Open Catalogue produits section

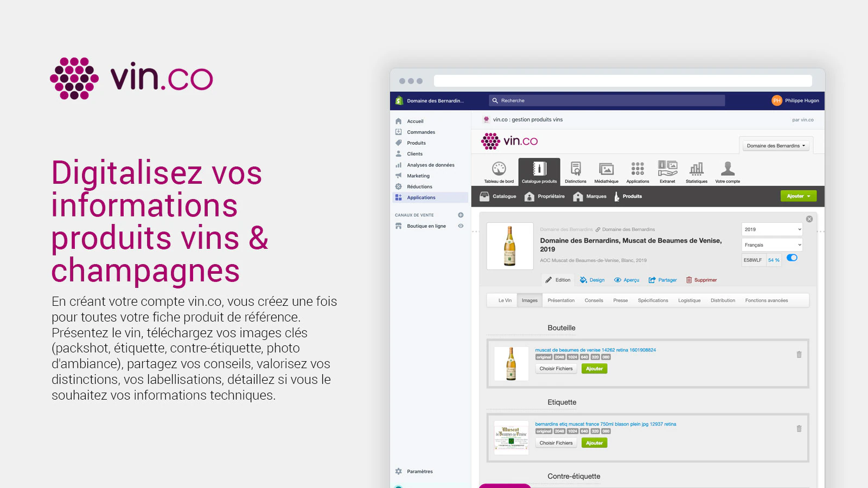(x=539, y=172)
